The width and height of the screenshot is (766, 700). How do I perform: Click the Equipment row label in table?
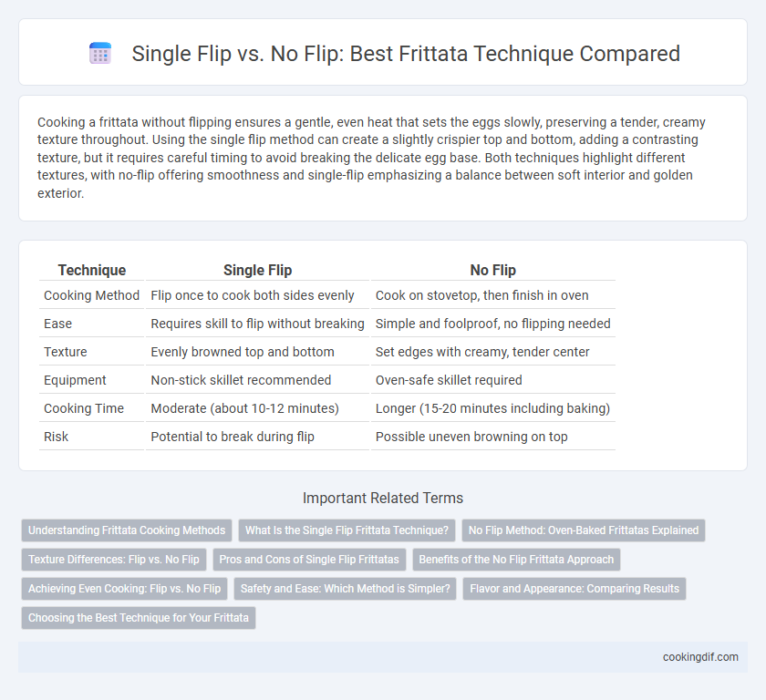75,380
